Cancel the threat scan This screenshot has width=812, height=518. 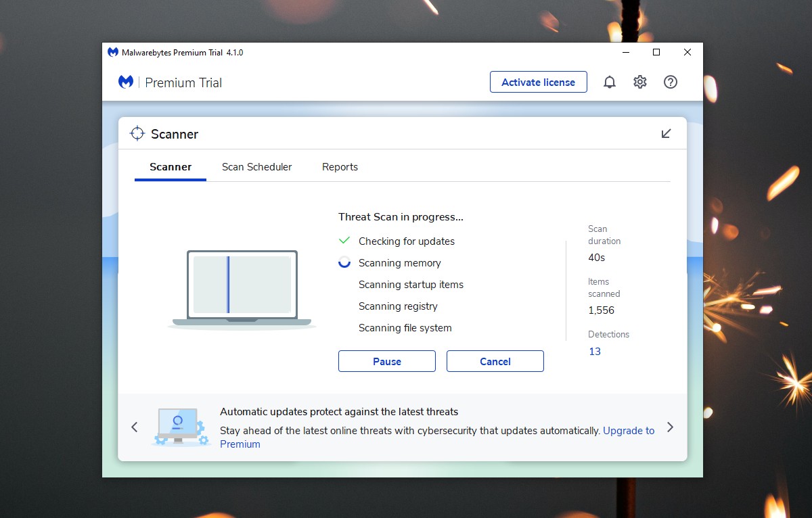495,361
